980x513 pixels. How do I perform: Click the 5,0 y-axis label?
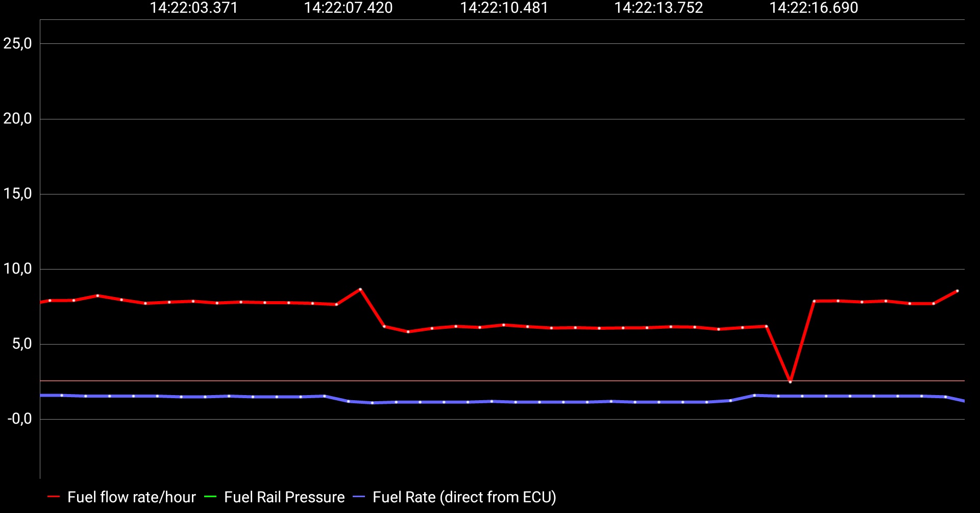coord(22,344)
